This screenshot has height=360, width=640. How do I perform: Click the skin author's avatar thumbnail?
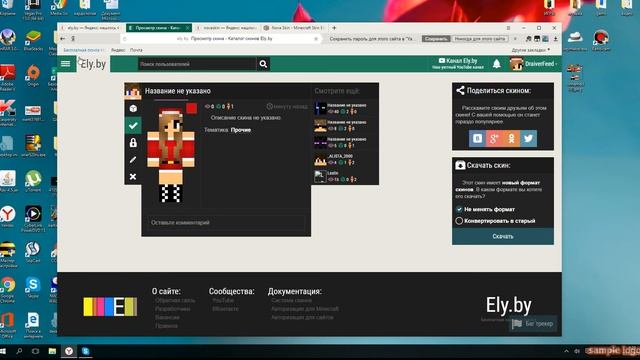133,91
